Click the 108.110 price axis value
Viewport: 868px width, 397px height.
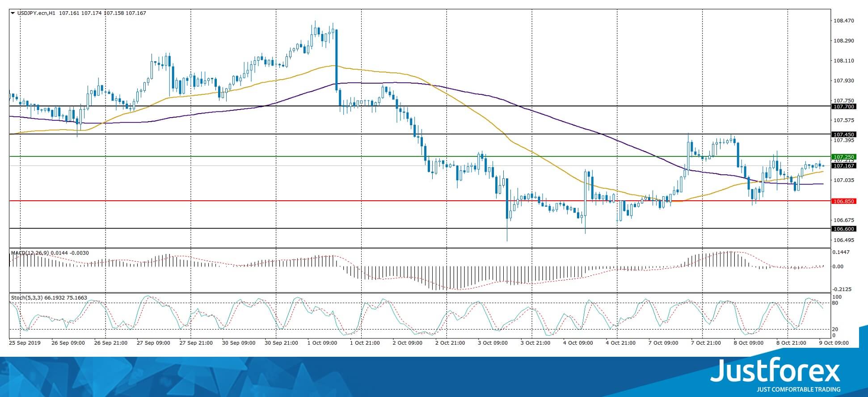click(843, 61)
